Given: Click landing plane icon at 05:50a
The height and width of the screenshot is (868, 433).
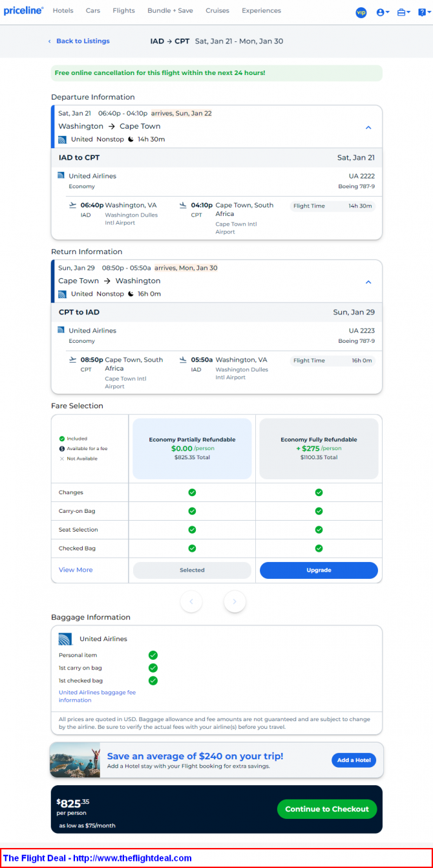Looking at the screenshot, I should 183,360.
